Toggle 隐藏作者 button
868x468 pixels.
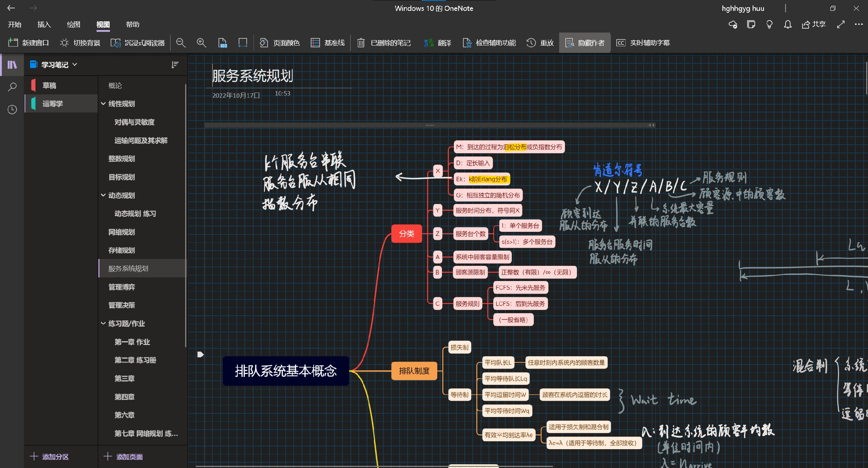[585, 43]
